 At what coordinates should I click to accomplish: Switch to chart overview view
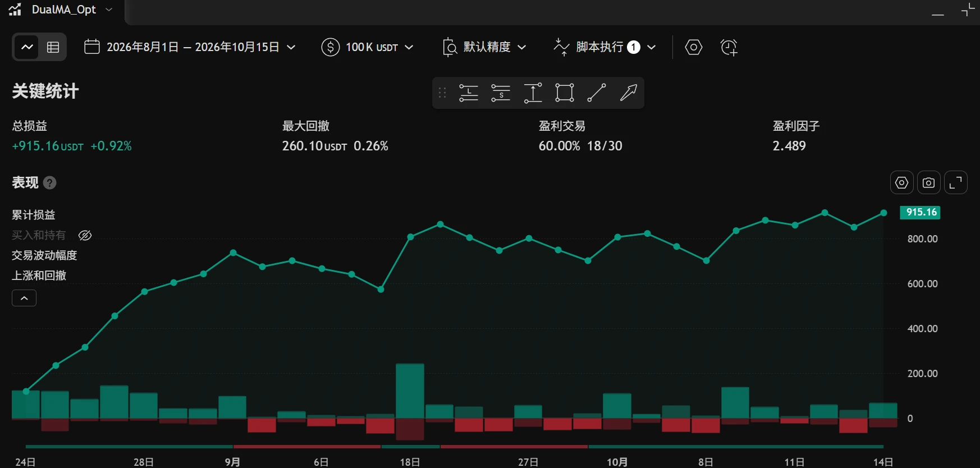pos(27,47)
